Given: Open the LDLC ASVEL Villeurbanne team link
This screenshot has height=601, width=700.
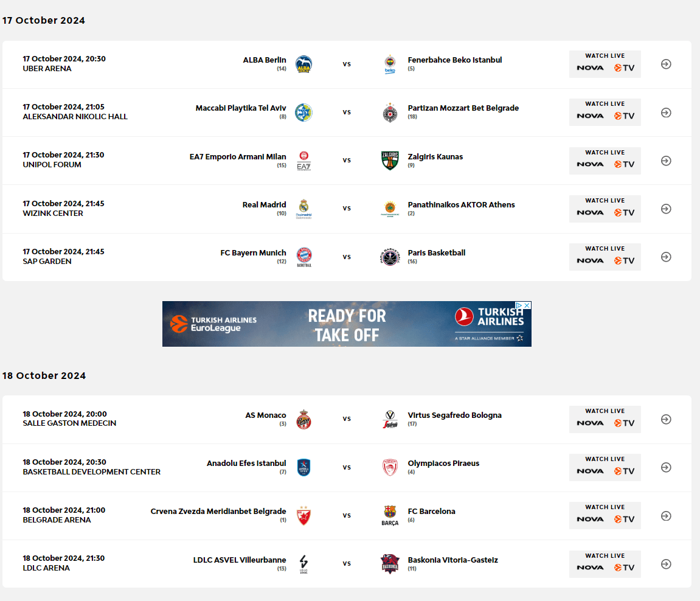Looking at the screenshot, I should pos(240,560).
